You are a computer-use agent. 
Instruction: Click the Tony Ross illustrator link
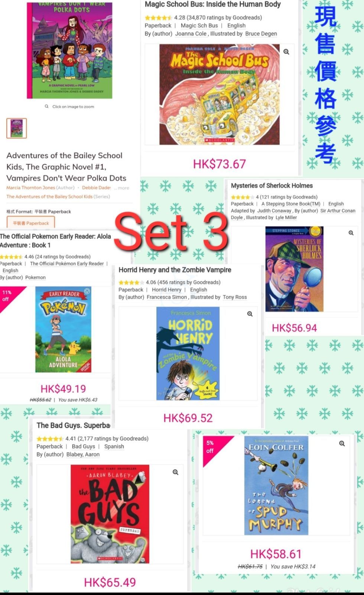(x=235, y=297)
